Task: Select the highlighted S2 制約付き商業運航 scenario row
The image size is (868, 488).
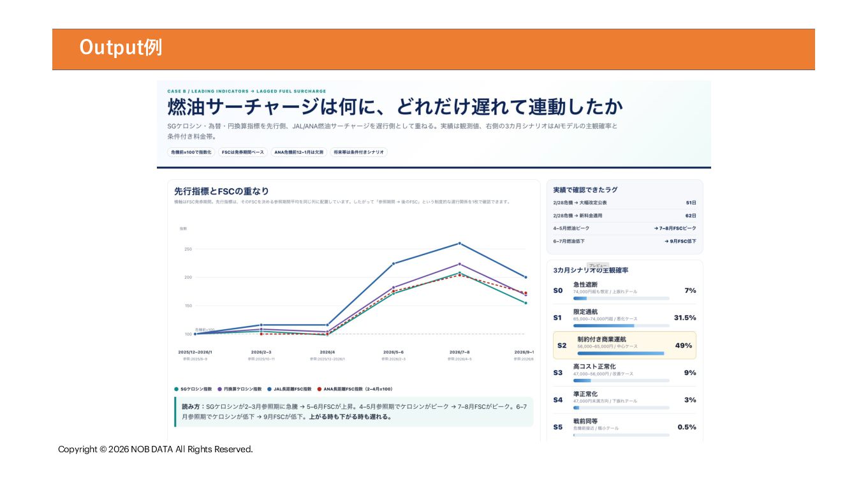Action: point(624,345)
